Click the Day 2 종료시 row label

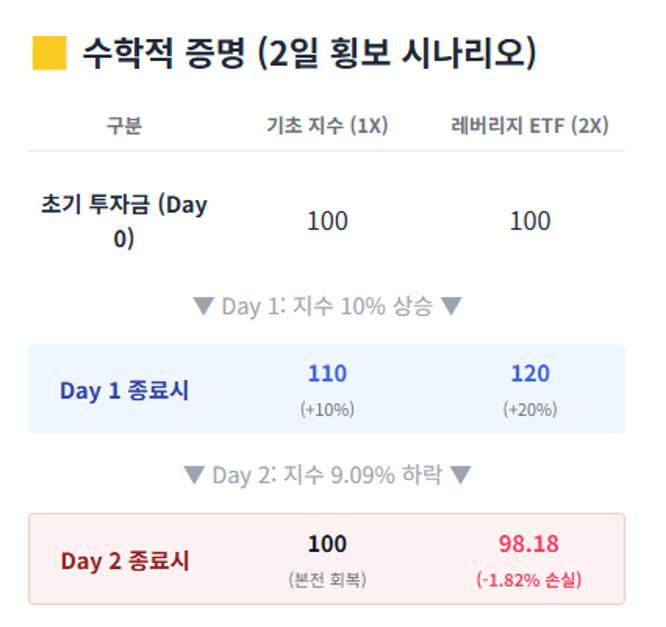click(x=125, y=560)
